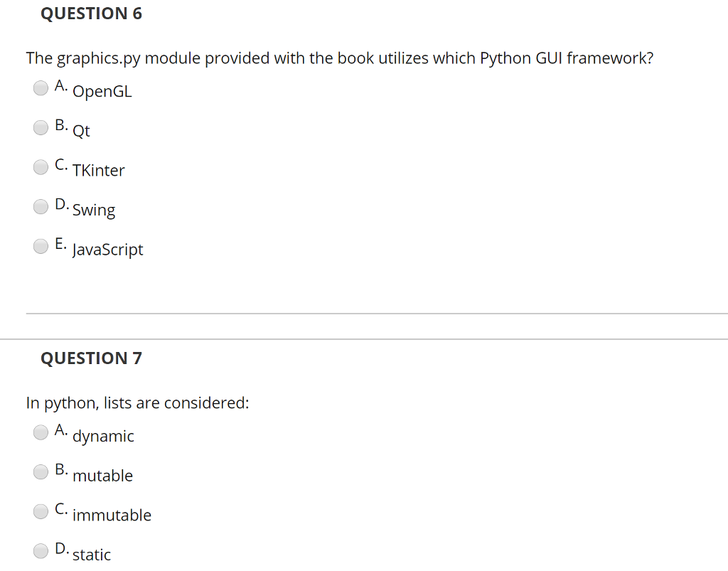Click the mutable answer label text
The width and height of the screenshot is (728, 571).
pyautogui.click(x=102, y=476)
